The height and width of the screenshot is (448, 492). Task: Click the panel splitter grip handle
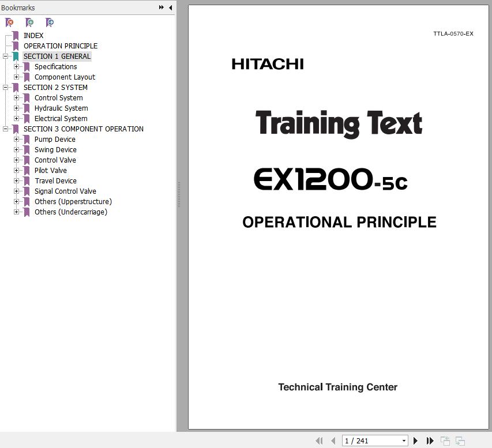pyautogui.click(x=179, y=194)
